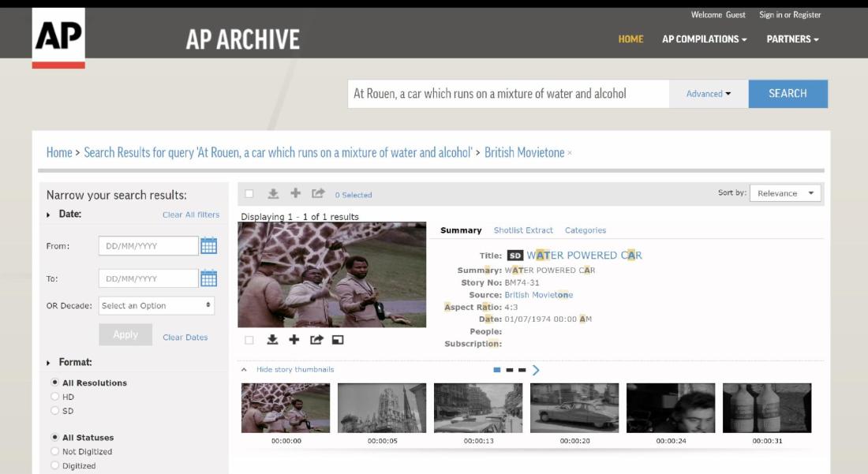868x474 pixels.
Task: Add selected items using top toolbar plus
Action: [x=296, y=193]
